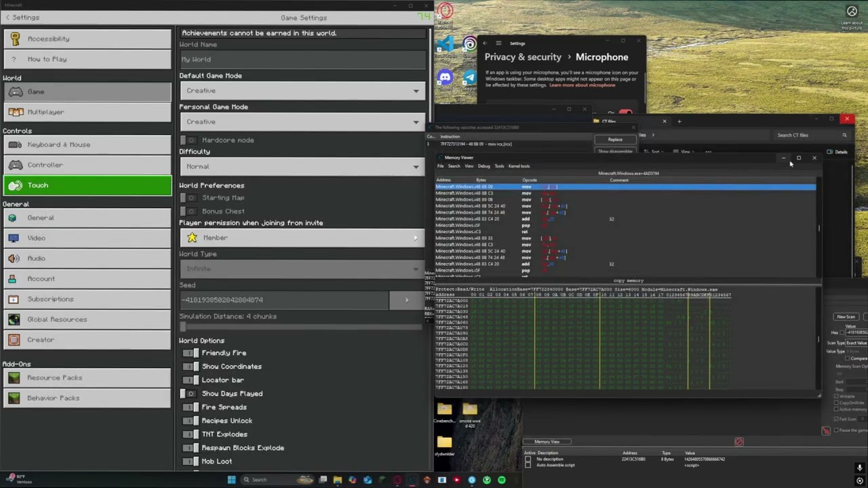This screenshot has width=868, height=488.
Task: Open the player permission Member dropdown
Action: [302, 238]
